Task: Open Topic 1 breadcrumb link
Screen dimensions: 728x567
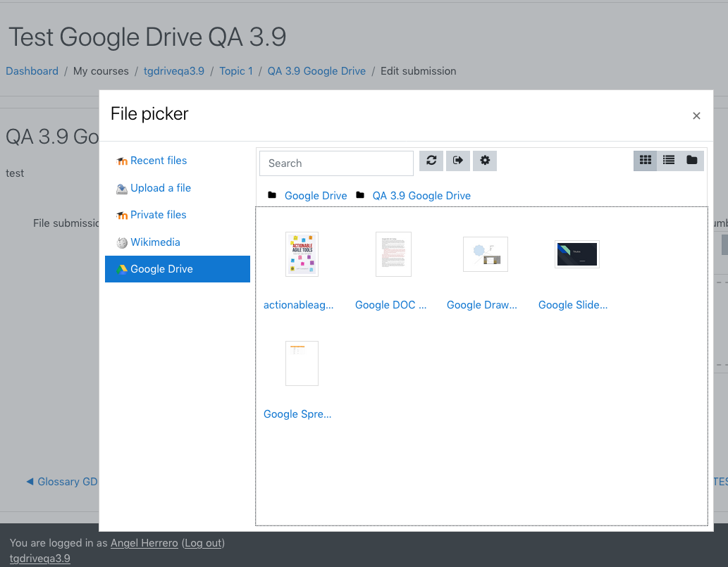Action: pyautogui.click(x=236, y=71)
